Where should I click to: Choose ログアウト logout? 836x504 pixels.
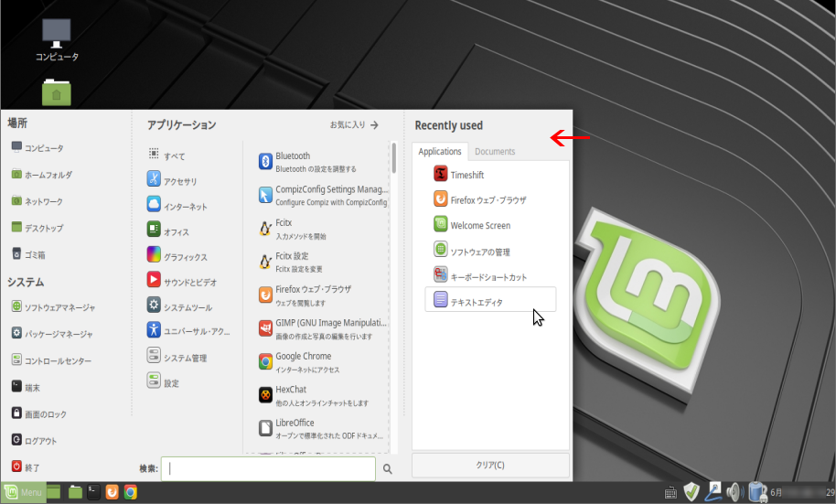pyautogui.click(x=34, y=441)
